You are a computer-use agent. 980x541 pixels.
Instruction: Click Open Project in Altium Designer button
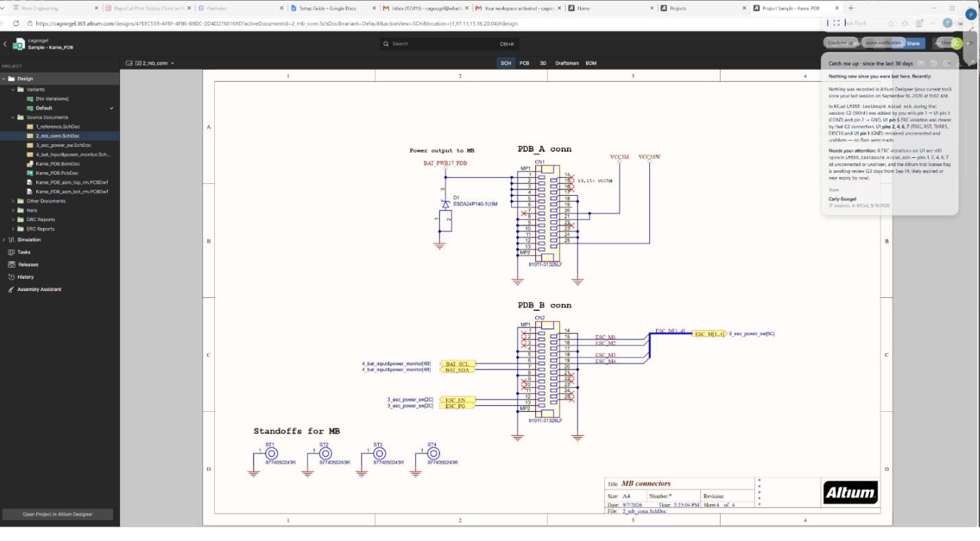(x=58, y=514)
